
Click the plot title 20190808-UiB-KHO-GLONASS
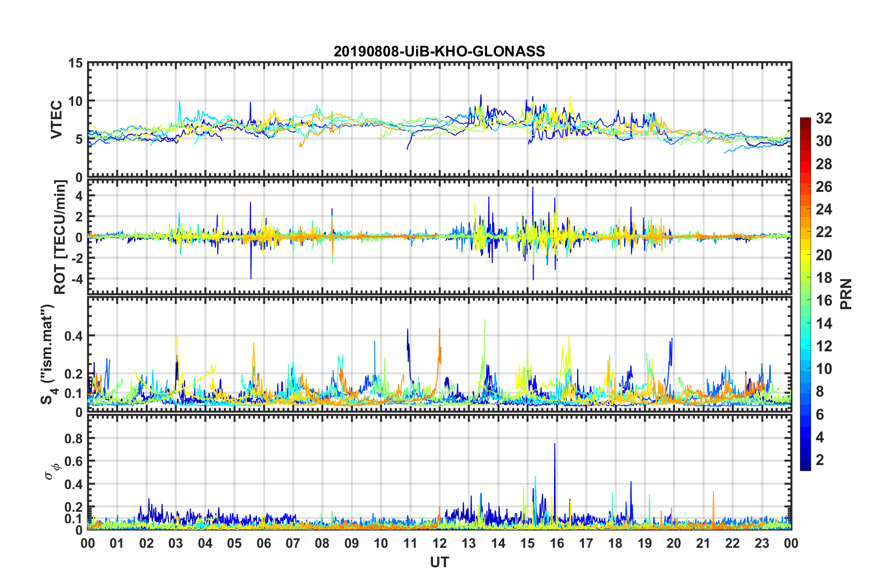[439, 51]
